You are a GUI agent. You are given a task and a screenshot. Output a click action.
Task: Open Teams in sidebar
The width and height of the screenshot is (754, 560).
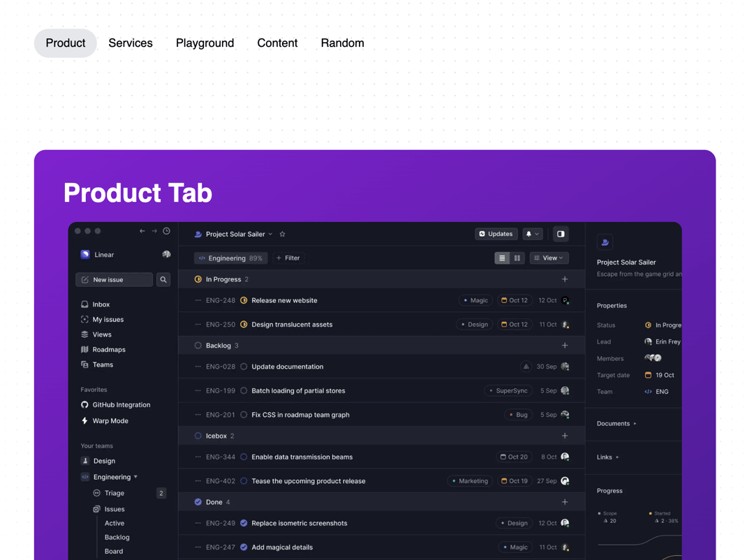click(x=97, y=364)
